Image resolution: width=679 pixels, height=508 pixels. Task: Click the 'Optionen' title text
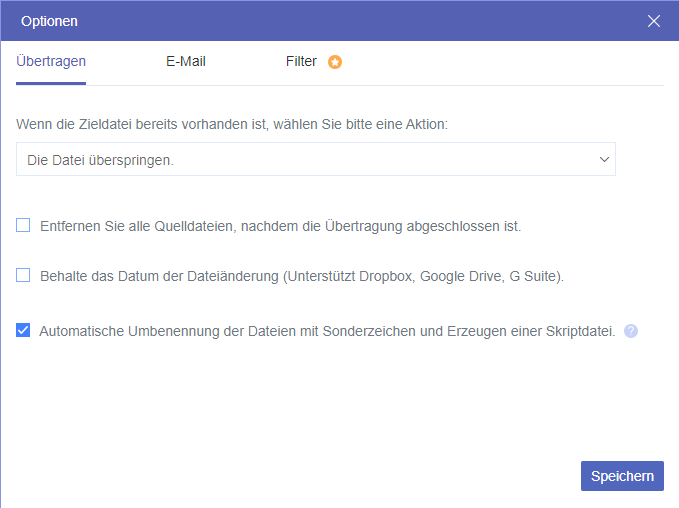point(49,21)
